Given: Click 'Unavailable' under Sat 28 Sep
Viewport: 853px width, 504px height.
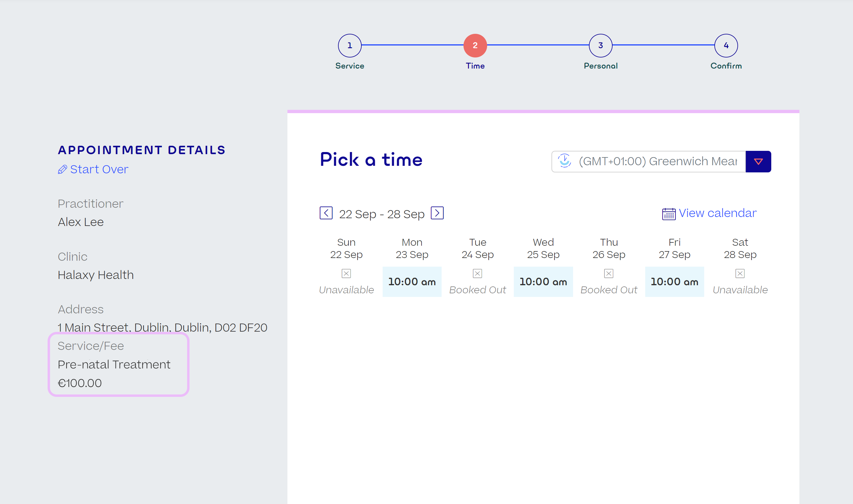Looking at the screenshot, I should 740,290.
